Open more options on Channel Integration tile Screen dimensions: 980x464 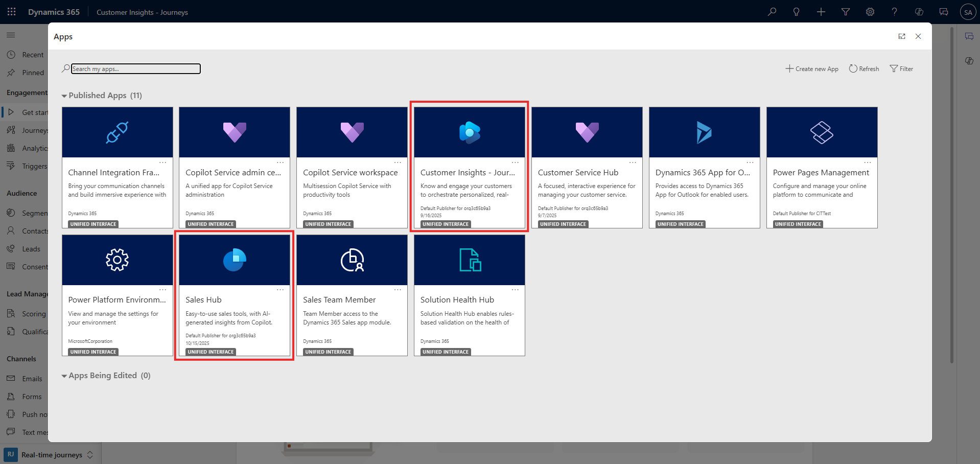163,163
